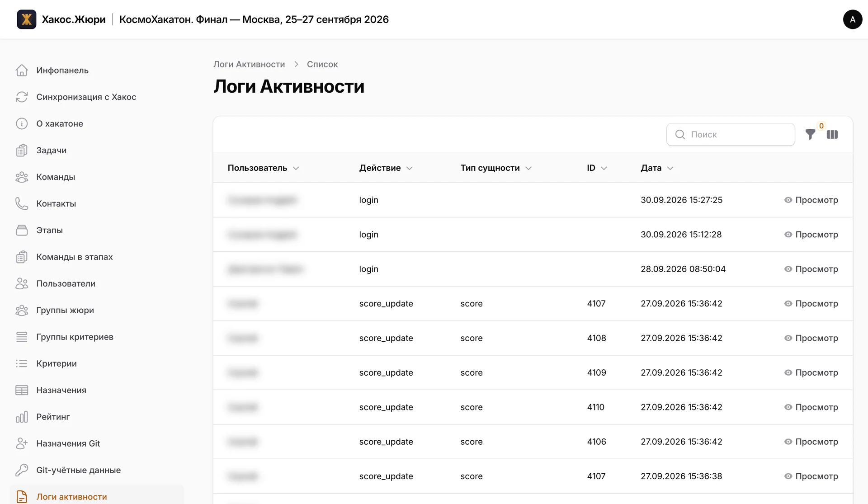
Task: Click the Хакос.Жюри logo icon
Action: coord(26,19)
